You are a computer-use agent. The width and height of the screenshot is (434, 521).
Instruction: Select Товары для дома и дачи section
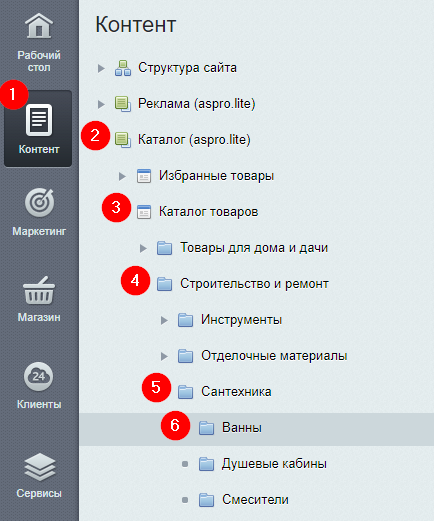(254, 248)
